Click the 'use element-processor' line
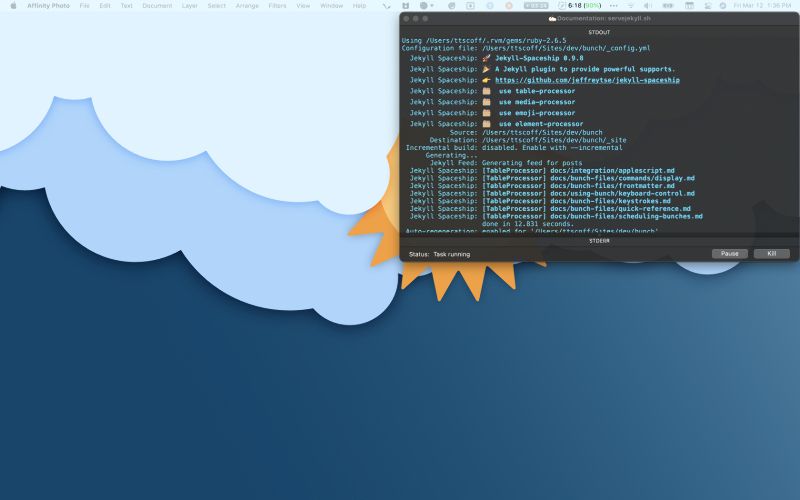The width and height of the screenshot is (800, 500). (496, 124)
